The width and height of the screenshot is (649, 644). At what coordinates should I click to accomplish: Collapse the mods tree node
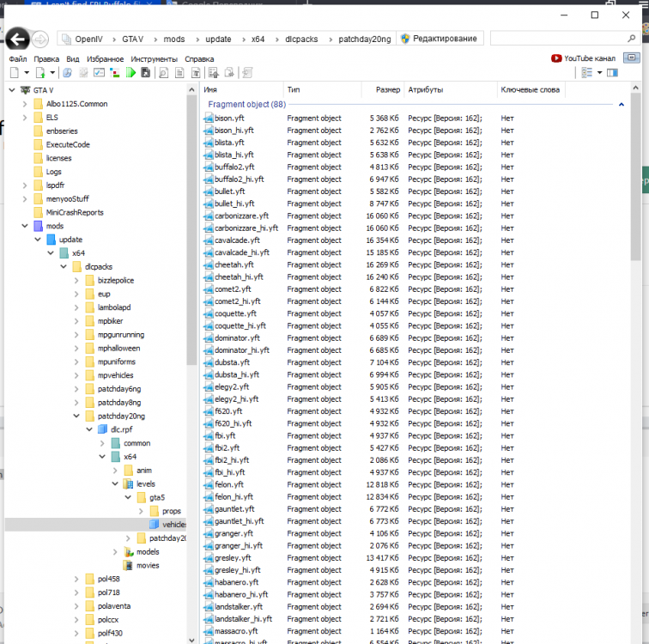[x=25, y=226]
